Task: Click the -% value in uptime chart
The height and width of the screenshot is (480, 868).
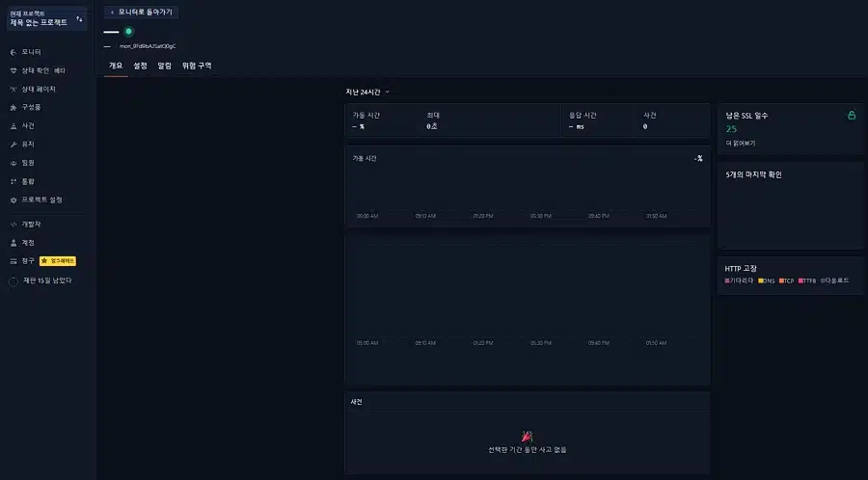Action: 698,159
